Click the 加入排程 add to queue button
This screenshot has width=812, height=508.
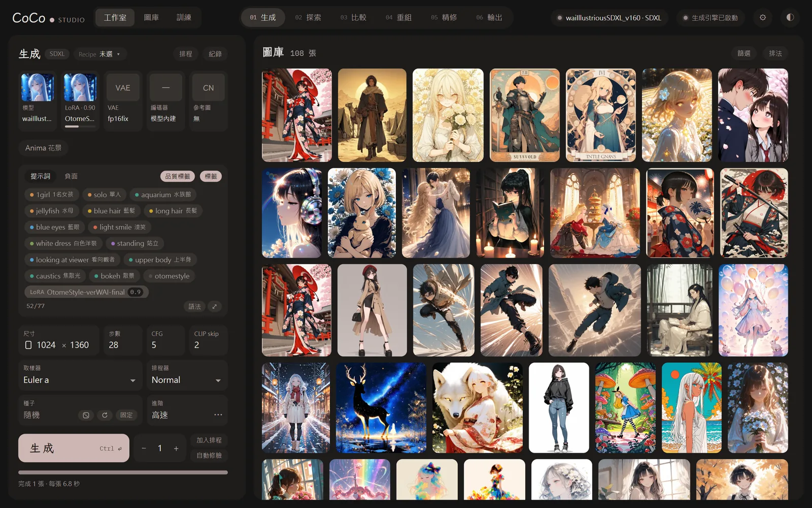pyautogui.click(x=209, y=440)
